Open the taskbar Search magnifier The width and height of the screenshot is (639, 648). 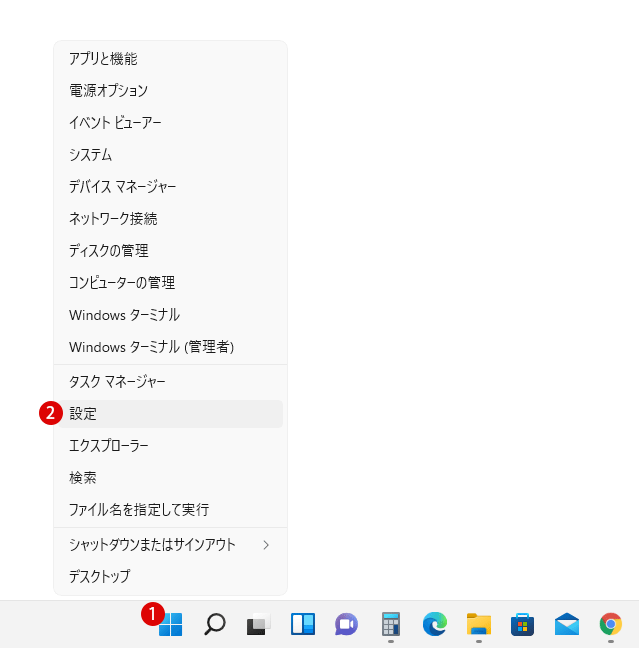215,624
